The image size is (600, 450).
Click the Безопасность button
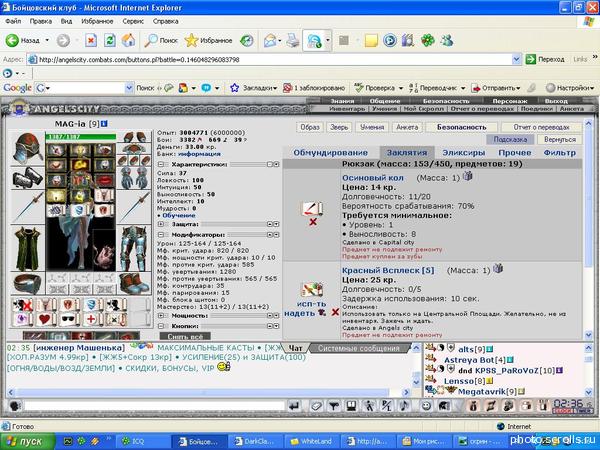tap(461, 127)
